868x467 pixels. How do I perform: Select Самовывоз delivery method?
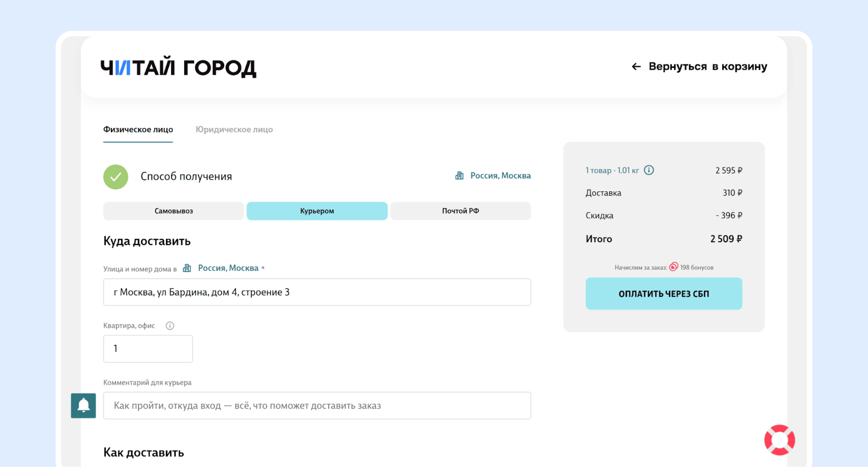[174, 211]
